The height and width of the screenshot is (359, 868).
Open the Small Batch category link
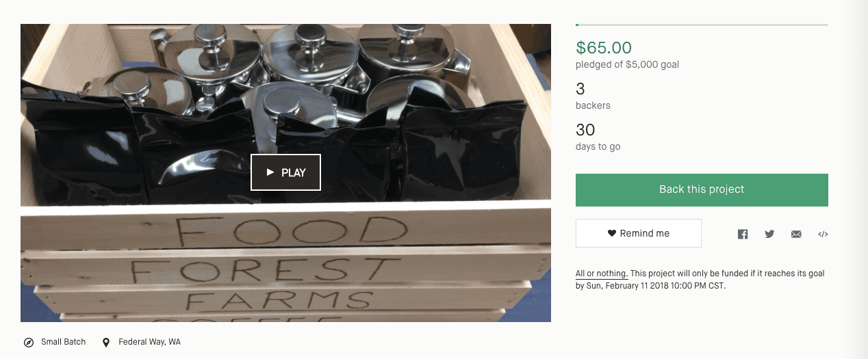(63, 342)
